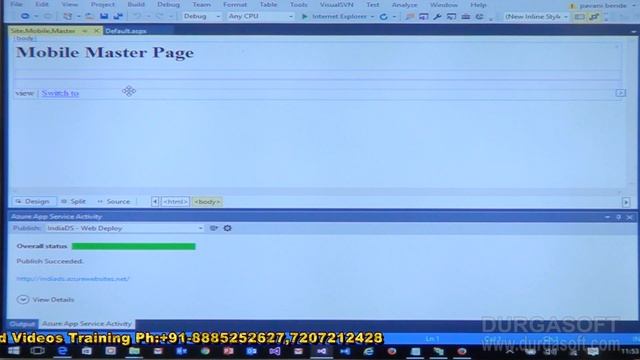
Task: Click the move handle on design surface
Action: [x=129, y=91]
